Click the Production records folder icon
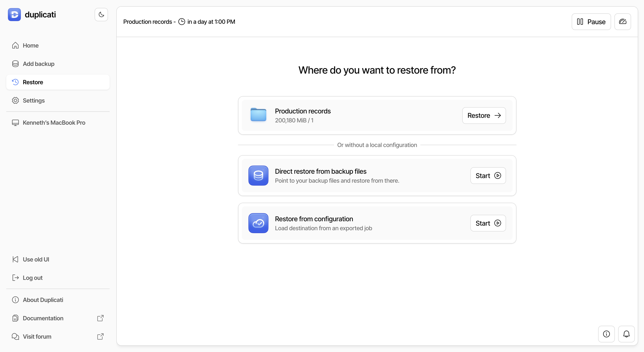The width and height of the screenshot is (644, 352). click(x=258, y=115)
